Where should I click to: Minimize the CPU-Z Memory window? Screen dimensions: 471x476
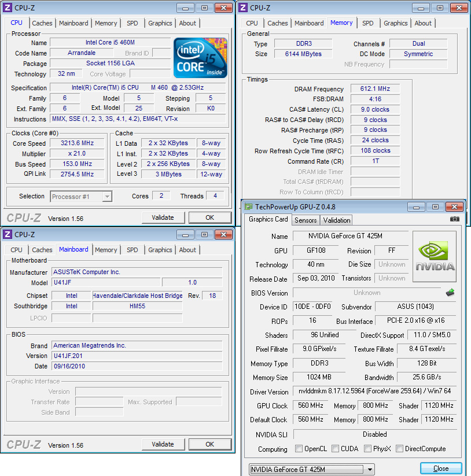pos(421,8)
